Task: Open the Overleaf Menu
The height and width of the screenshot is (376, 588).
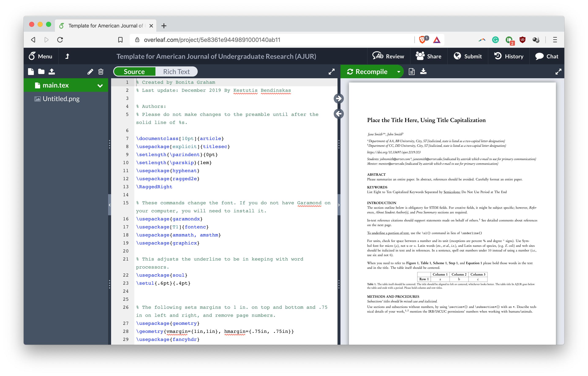Action: click(41, 56)
